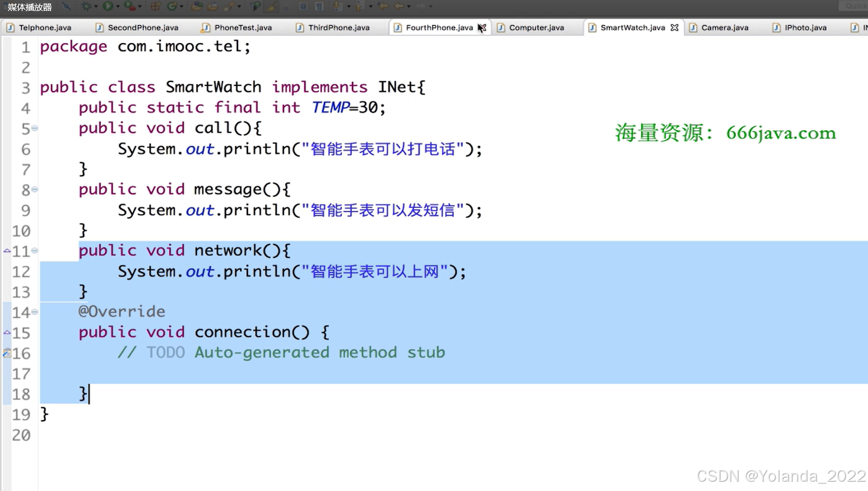Open the Run button dropdown arrow
The image size is (868, 491).
click(x=118, y=6)
